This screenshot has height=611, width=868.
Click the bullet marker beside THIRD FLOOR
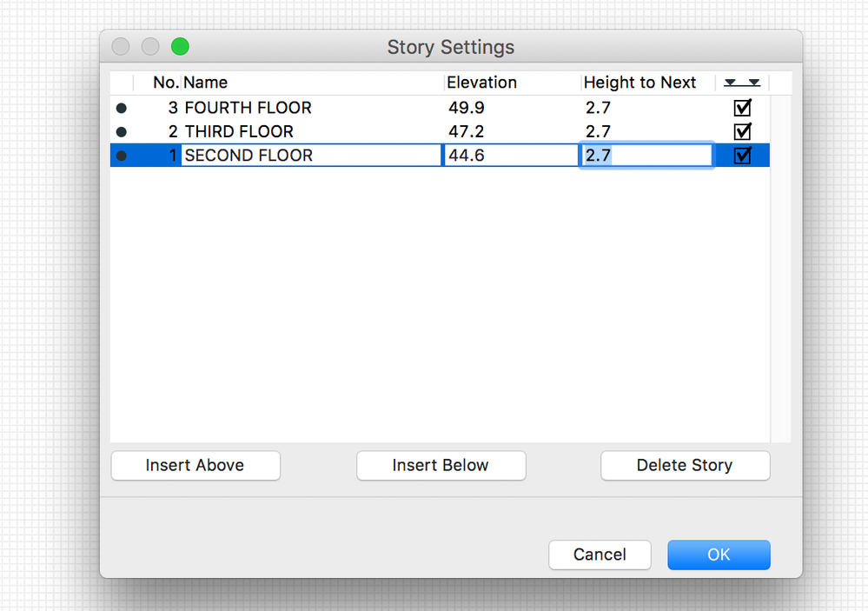(122, 132)
